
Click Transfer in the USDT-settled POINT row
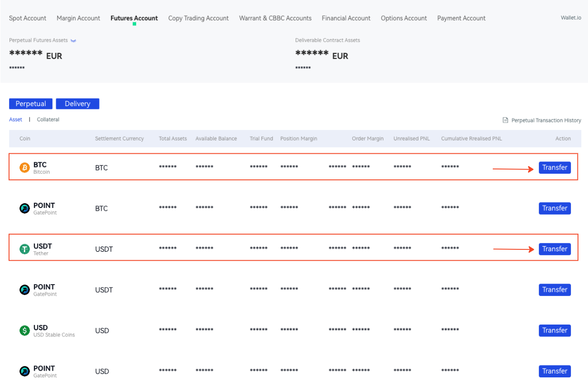click(x=555, y=290)
